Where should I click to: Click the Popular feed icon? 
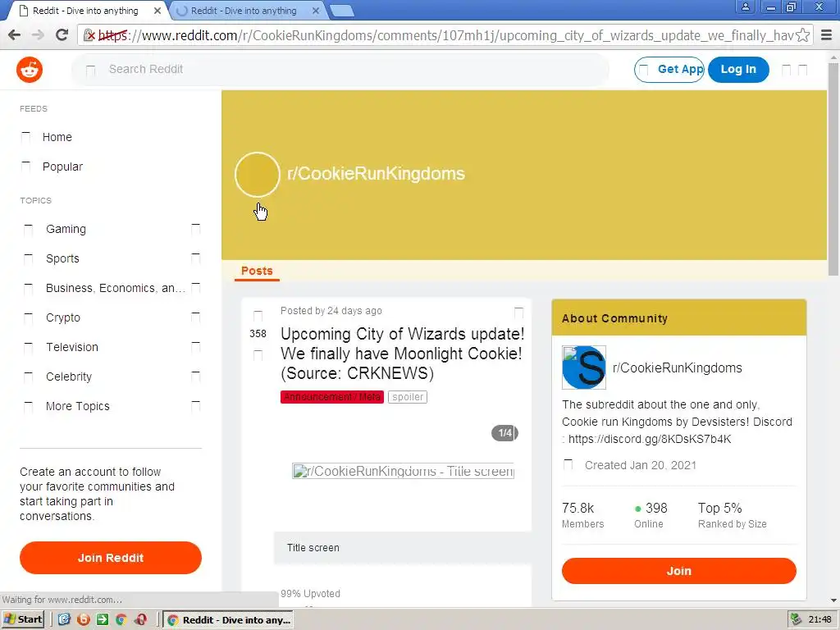pyautogui.click(x=25, y=167)
